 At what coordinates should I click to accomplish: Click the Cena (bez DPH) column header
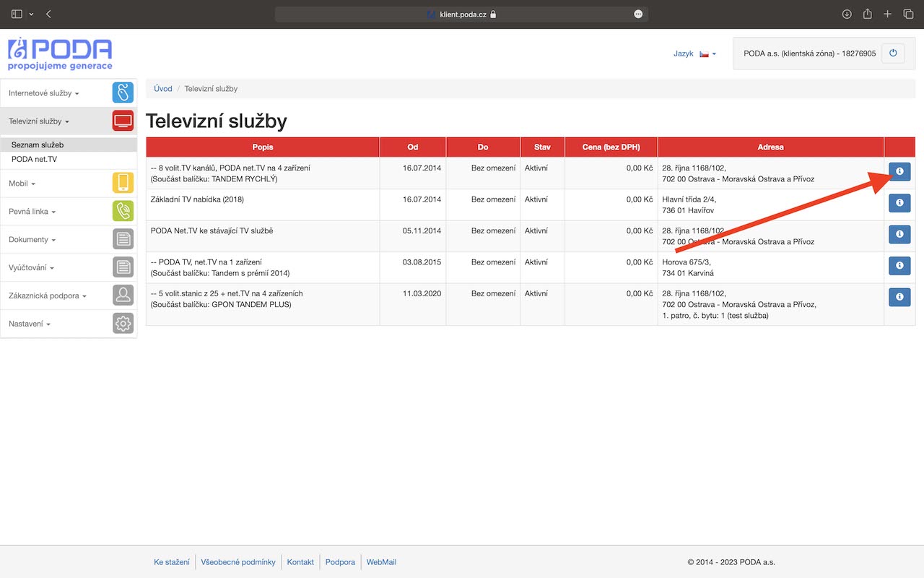611,147
